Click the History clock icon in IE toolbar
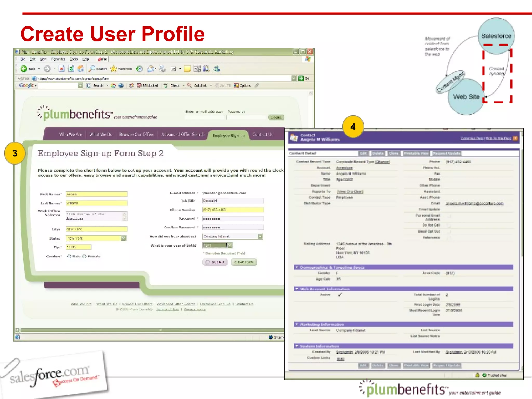This screenshot has height=399, width=532. pos(139,69)
